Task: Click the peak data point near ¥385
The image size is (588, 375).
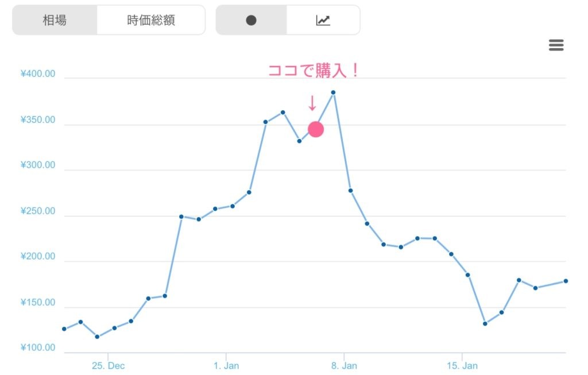Action: 333,92
